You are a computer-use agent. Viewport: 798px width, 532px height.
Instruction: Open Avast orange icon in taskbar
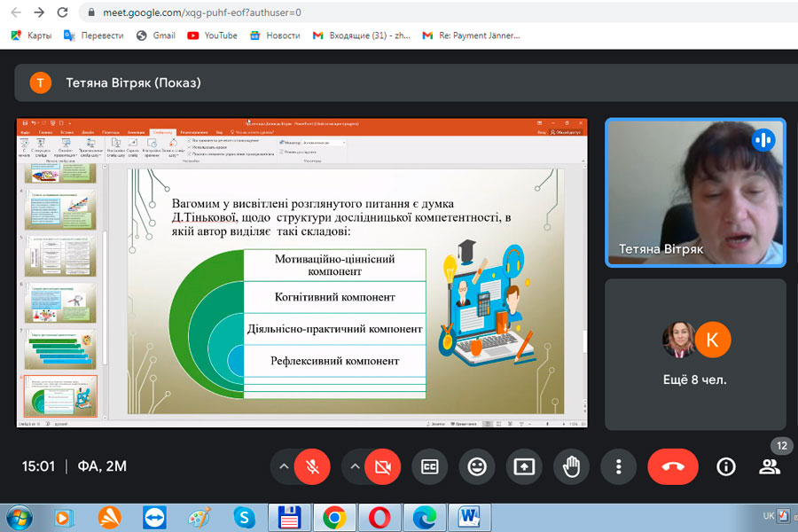109,518
